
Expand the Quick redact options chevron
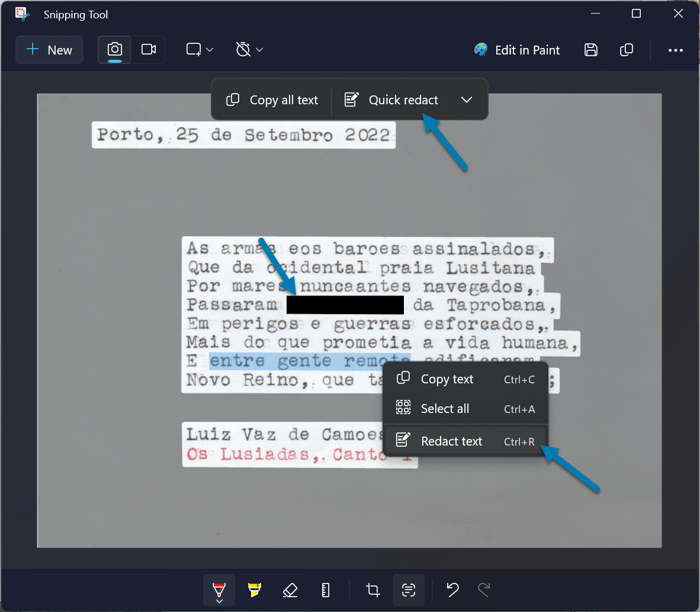467,100
